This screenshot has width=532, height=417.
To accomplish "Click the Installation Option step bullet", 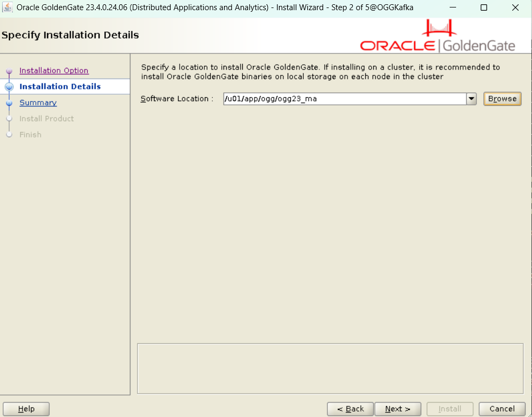I will [x=9, y=71].
